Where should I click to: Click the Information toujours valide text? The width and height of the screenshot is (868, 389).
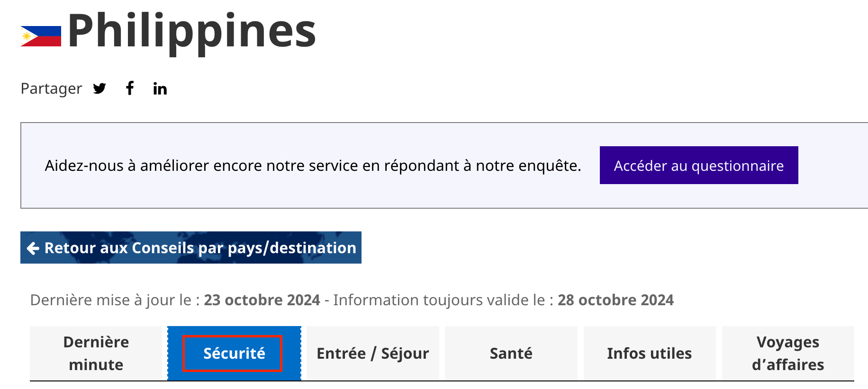pyautogui.click(x=443, y=300)
